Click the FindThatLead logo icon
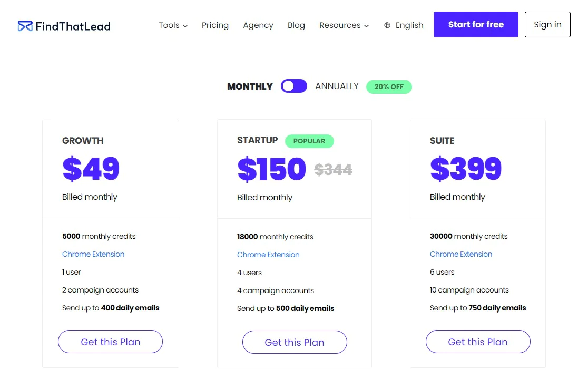This screenshot has width=588, height=379. 25,26
